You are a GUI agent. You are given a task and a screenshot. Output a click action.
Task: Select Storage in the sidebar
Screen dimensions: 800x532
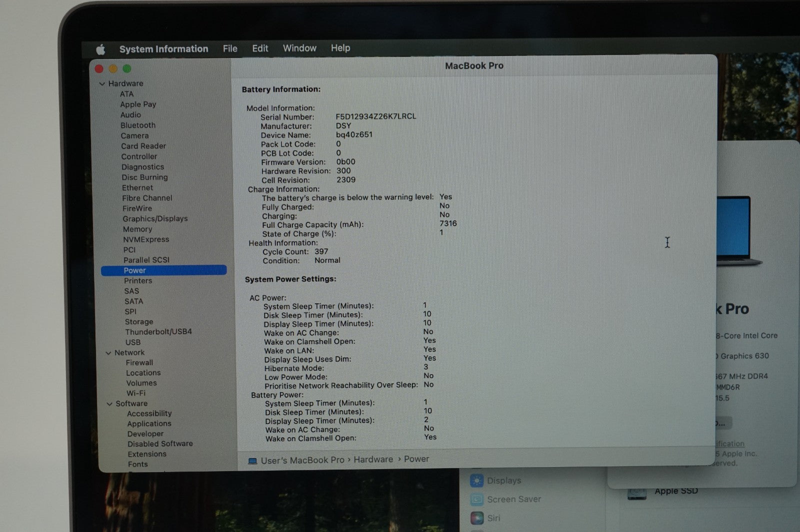click(x=139, y=322)
